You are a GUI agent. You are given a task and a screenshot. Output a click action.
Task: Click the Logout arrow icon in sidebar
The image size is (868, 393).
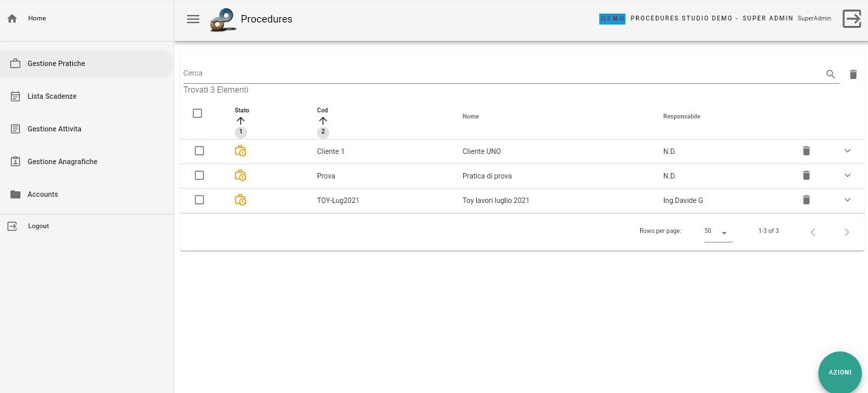12,226
